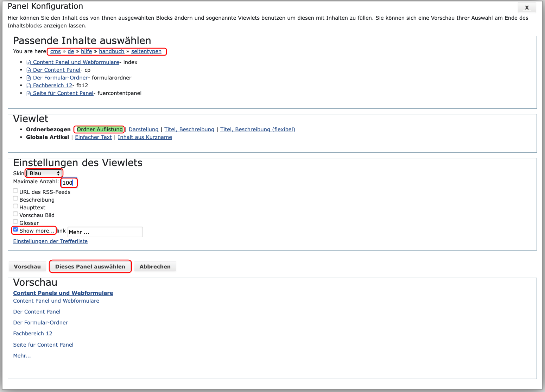The height and width of the screenshot is (392, 545).
Task: Click the document icon beside Content Panel und Webformulare
Action: click(x=29, y=63)
